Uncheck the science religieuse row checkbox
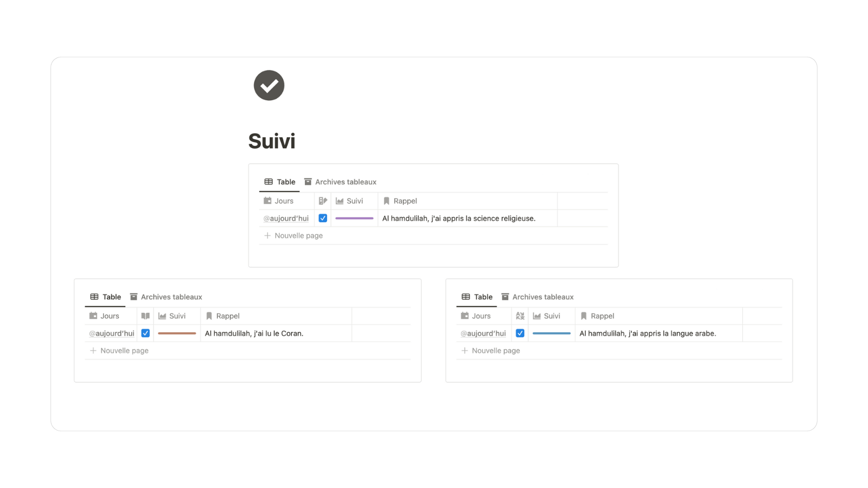 [x=323, y=218]
